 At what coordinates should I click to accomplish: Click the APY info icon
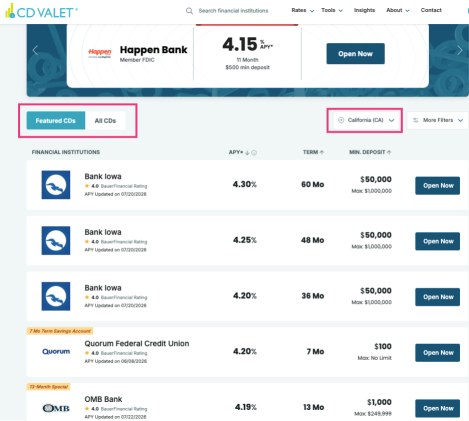254,153
